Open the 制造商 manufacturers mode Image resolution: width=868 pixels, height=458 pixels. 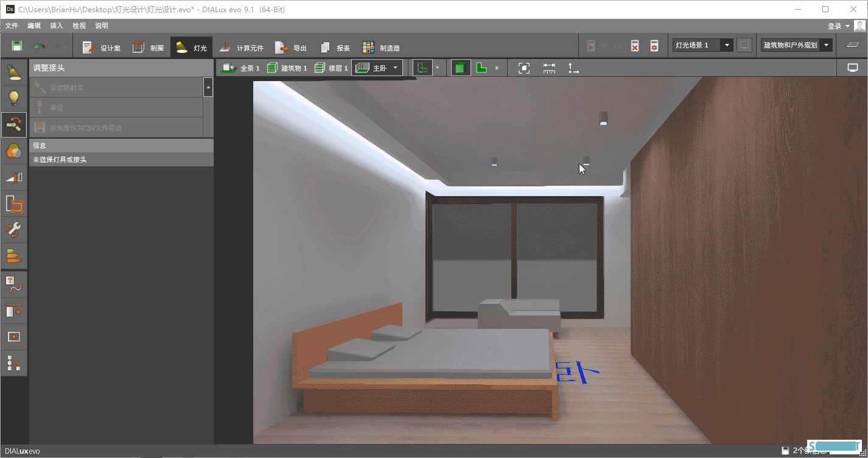[x=381, y=47]
